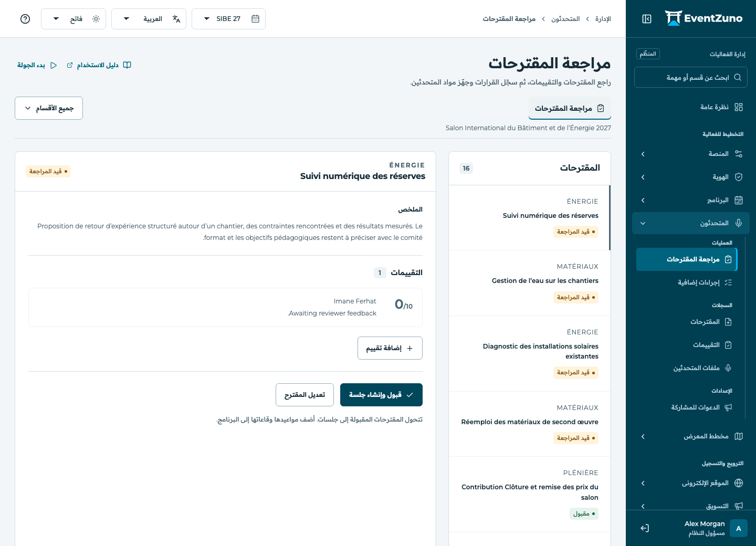The image size is (756, 546).
Task: Select proposal Gestion de l'eau sur les chantiers
Action: click(x=530, y=283)
